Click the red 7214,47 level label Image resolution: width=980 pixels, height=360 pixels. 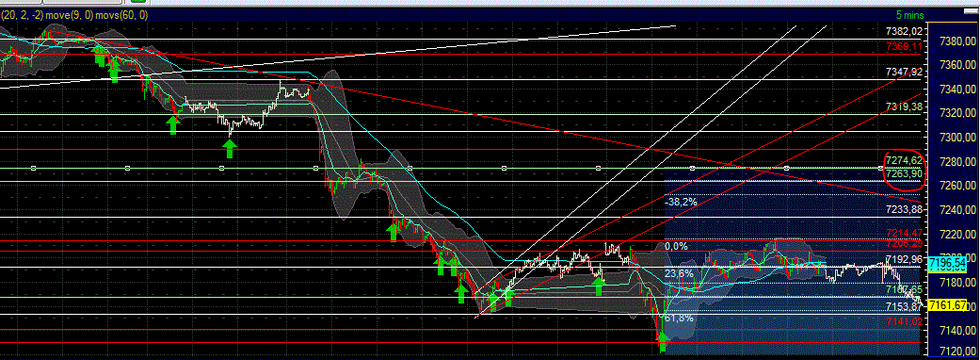pyautogui.click(x=905, y=233)
